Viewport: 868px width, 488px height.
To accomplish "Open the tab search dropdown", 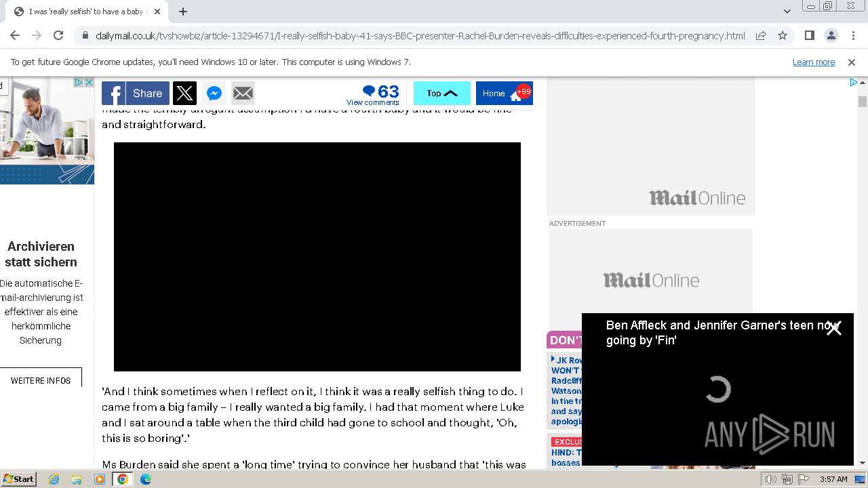I will (787, 12).
